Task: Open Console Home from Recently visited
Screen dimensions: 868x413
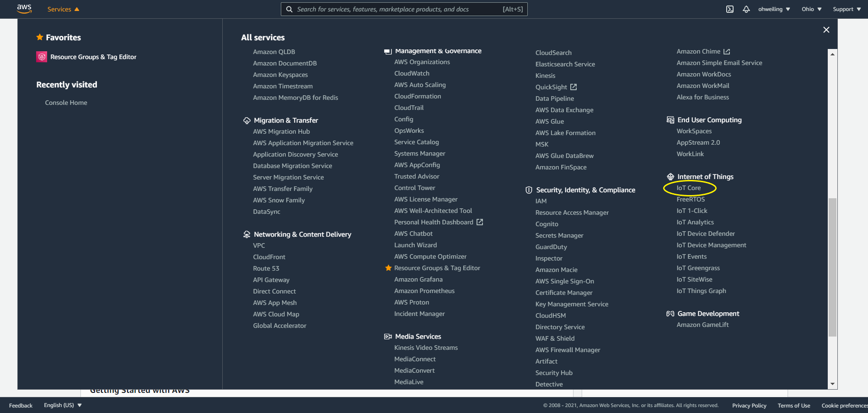Action: (x=66, y=103)
